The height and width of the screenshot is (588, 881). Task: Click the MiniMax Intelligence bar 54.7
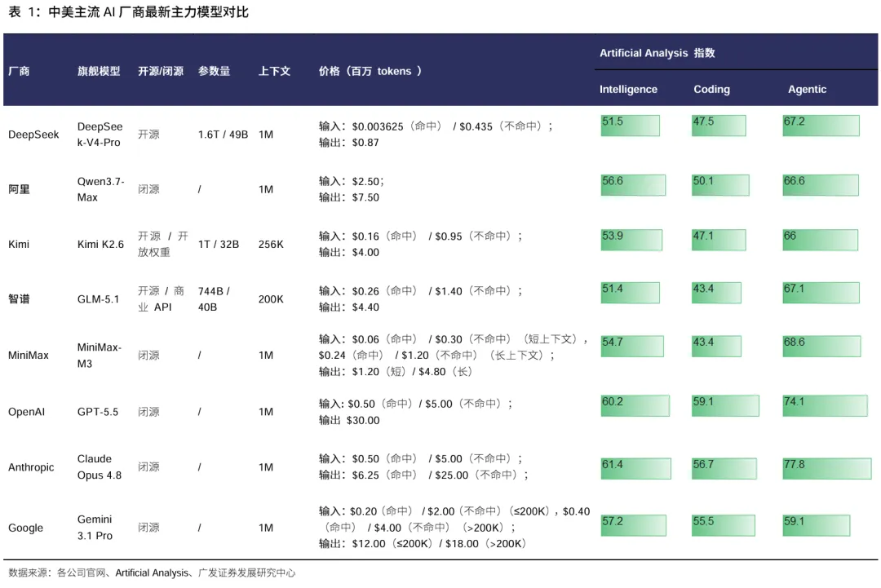click(632, 346)
